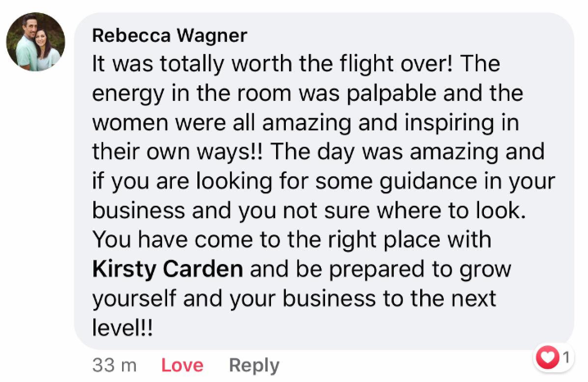Screen dimensions: 588x382
Task: Reply to Rebecca Wagner's comment
Action: [254, 365]
